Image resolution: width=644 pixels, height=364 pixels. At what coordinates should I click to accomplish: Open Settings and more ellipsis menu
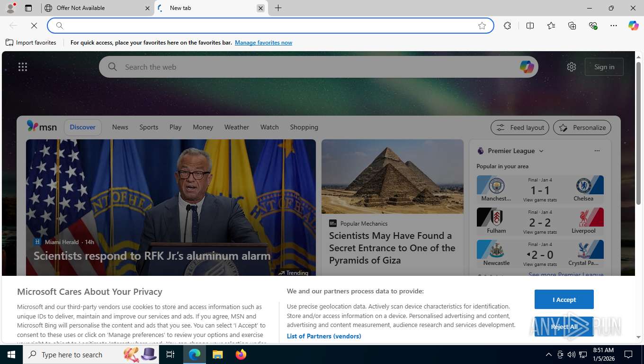(614, 26)
